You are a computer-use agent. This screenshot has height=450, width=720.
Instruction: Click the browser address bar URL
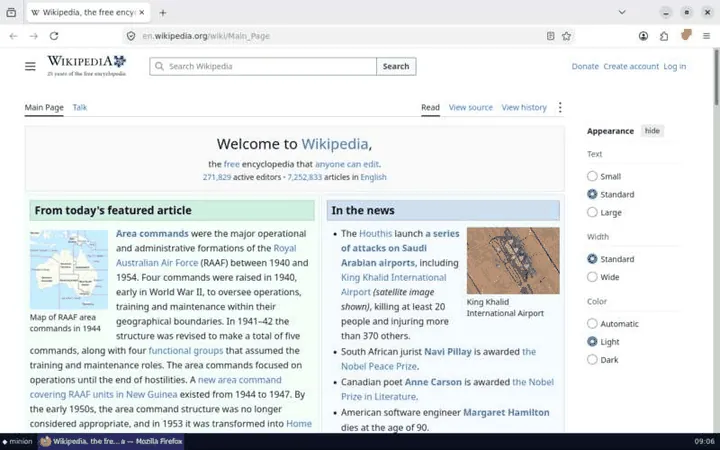tap(206, 36)
